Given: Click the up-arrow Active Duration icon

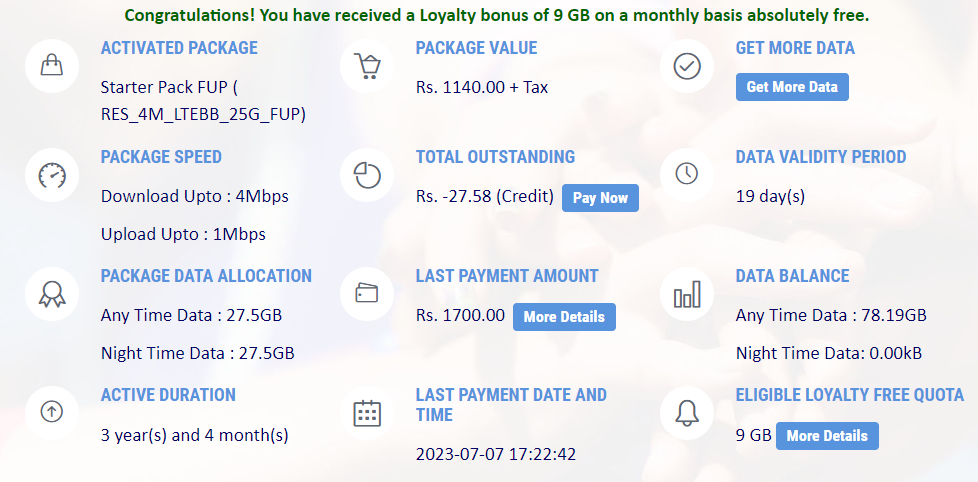Looking at the screenshot, I should [52, 412].
